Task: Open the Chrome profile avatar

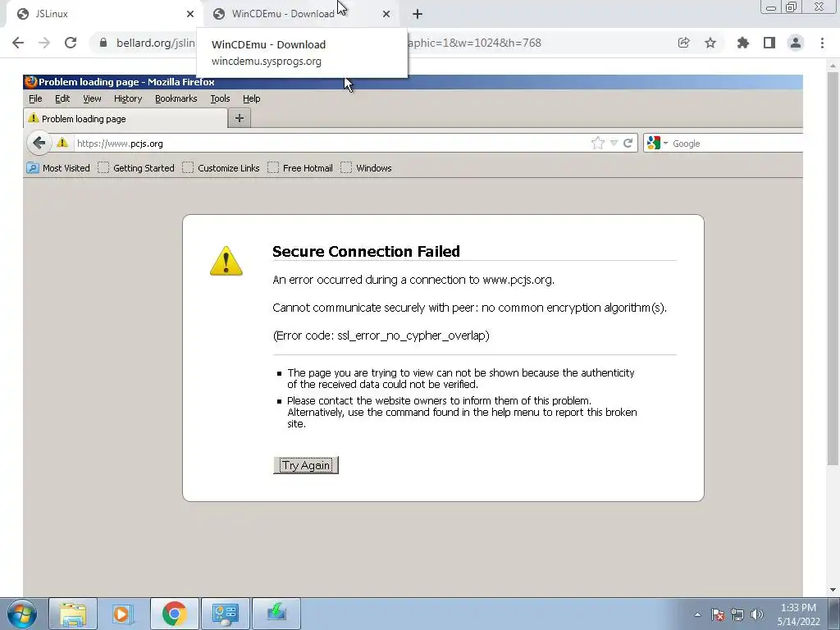Action: click(x=796, y=43)
